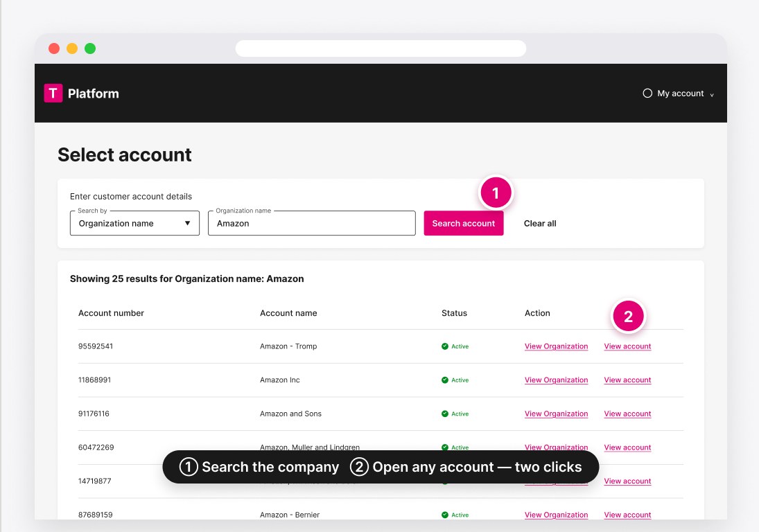This screenshot has width=759, height=532.
Task: Click the pink T Platform logo
Action: (81, 94)
